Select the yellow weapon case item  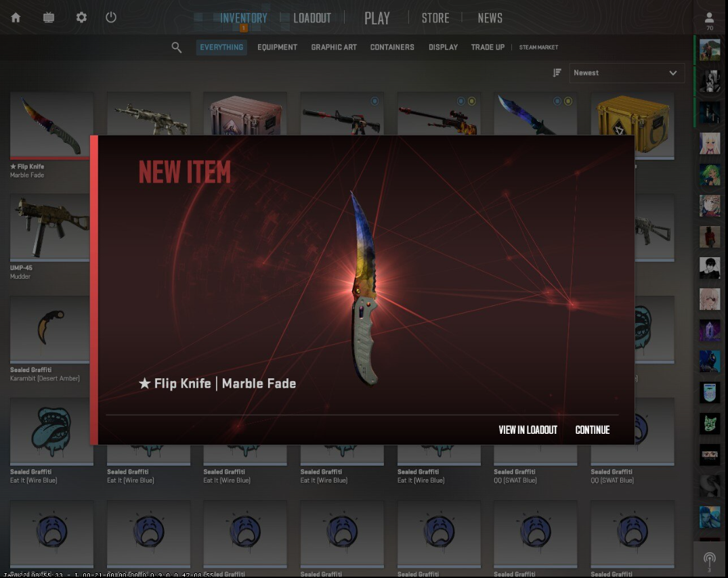click(x=633, y=125)
